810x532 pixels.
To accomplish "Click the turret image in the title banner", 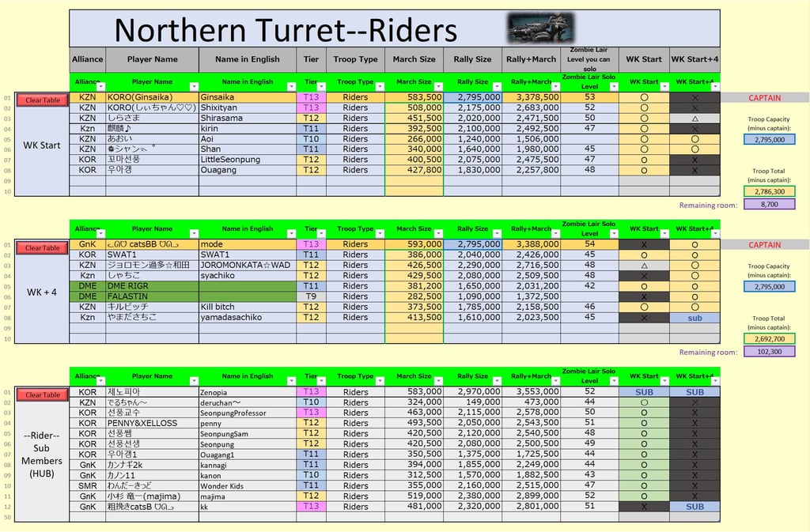I will (541, 28).
